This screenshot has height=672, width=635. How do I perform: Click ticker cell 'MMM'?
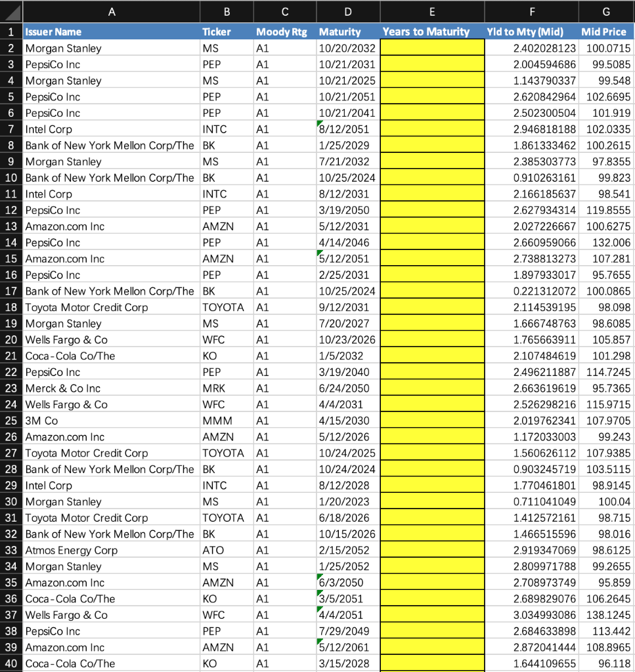click(x=227, y=421)
